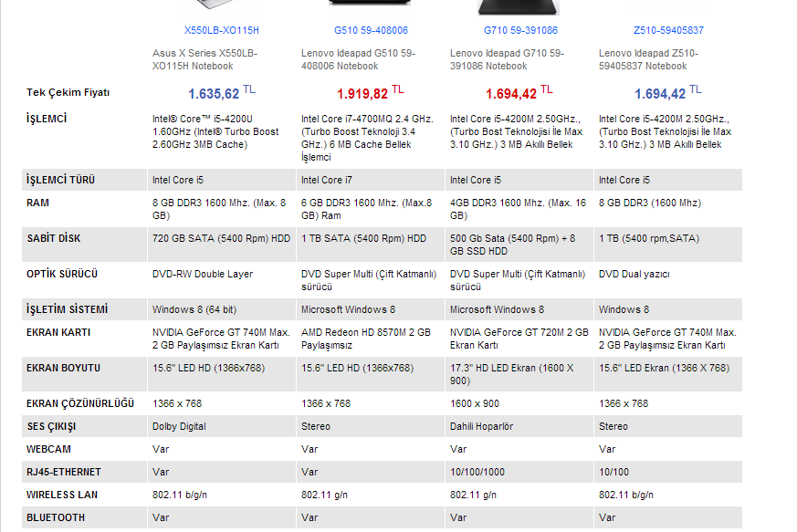797x532 pixels.
Task: Click the 1600 x 900 resolution cell
Action: tap(475, 403)
